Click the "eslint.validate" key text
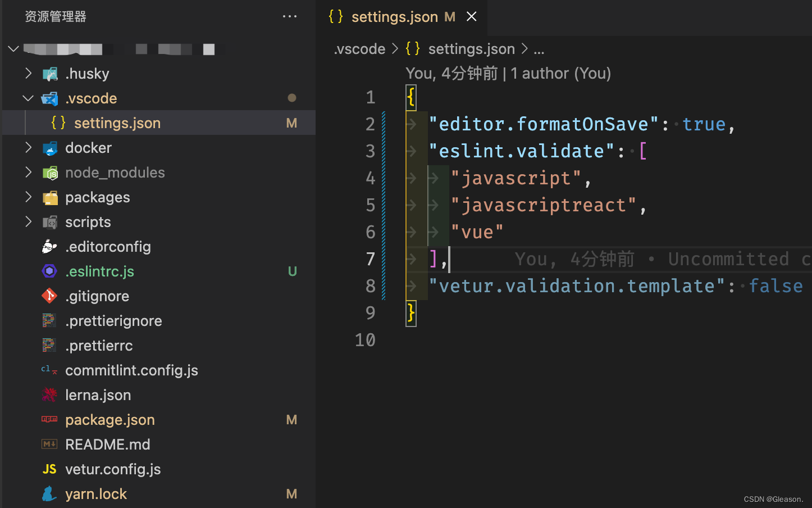The image size is (812, 508). (522, 151)
